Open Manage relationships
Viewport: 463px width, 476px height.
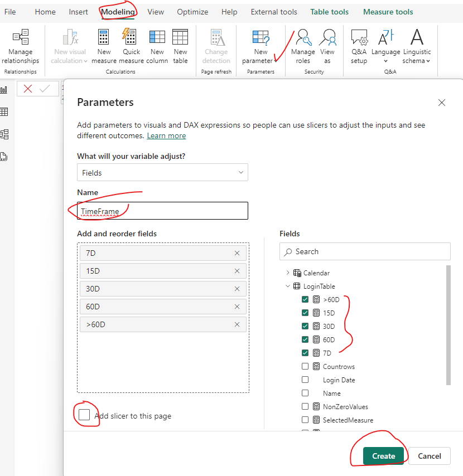coord(20,46)
